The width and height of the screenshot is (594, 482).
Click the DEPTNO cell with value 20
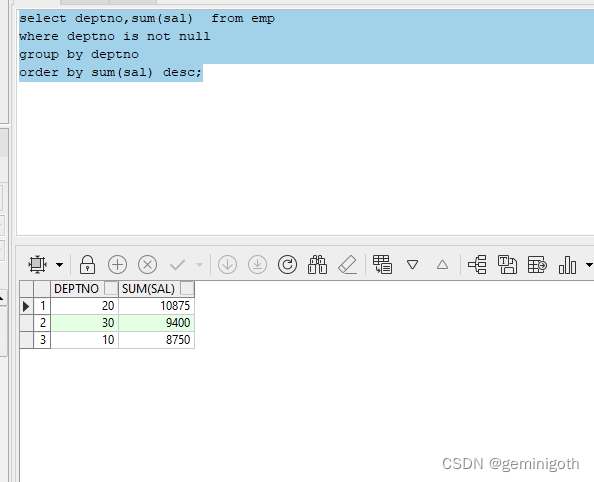[84, 306]
